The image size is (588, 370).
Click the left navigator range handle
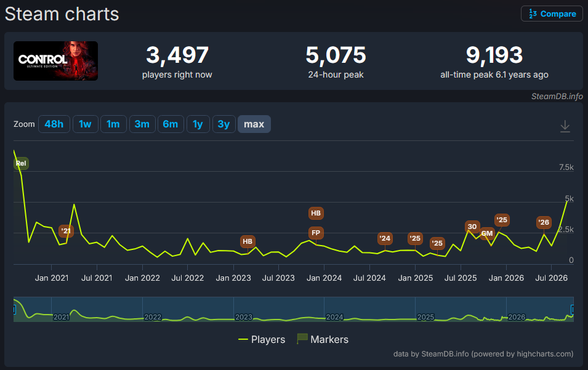(14, 310)
